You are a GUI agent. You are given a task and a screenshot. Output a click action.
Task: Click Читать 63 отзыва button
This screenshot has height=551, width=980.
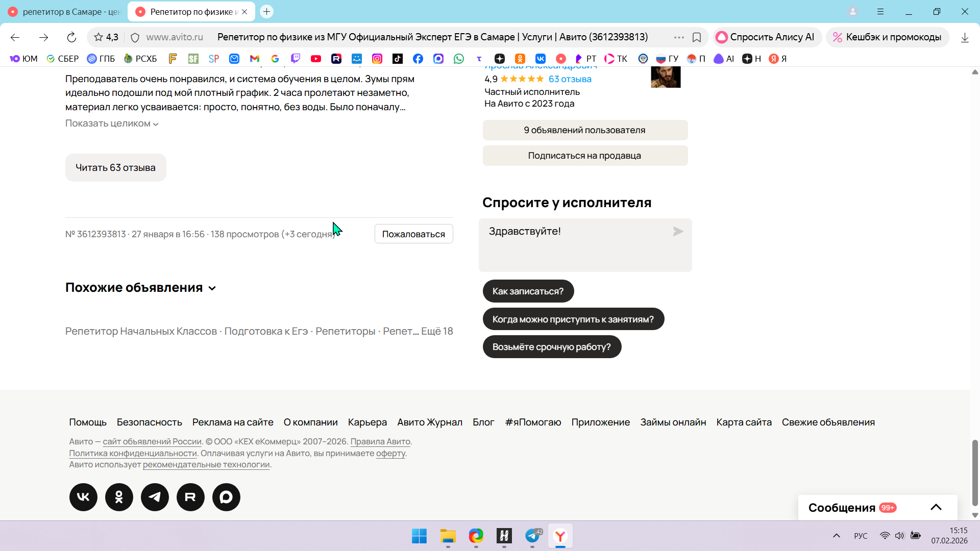[115, 167]
